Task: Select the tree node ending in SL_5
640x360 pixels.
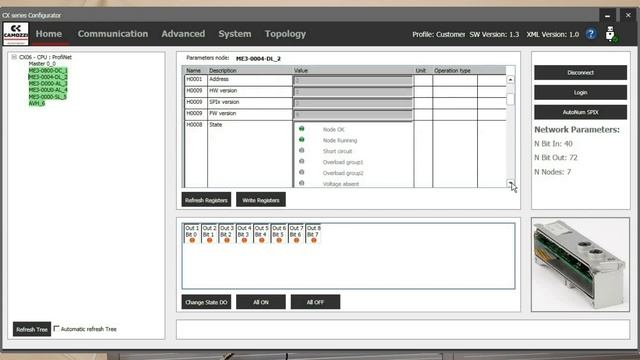Action: [47, 97]
